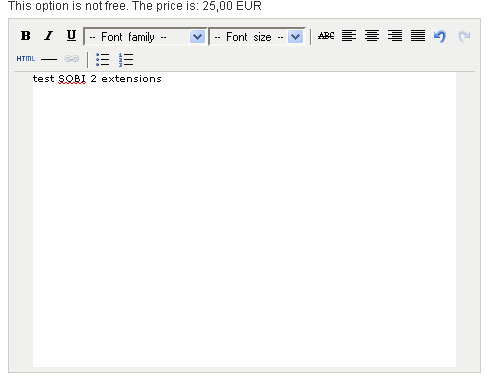Click the redo arrow icon
Screen dimensions: 493x387
[464, 36]
